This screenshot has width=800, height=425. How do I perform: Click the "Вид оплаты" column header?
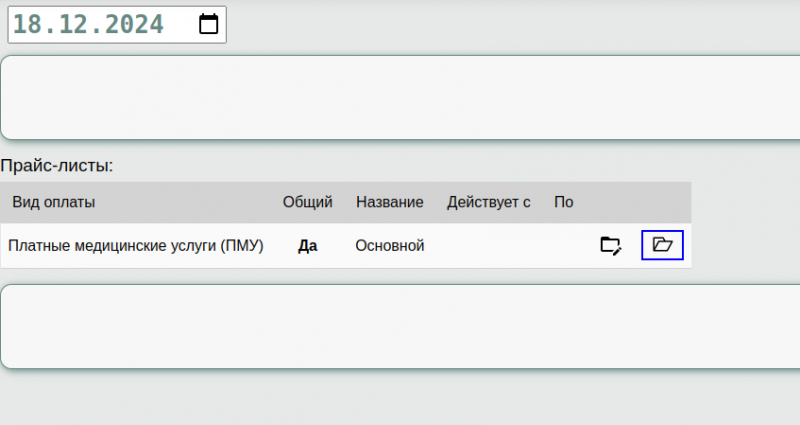tap(54, 202)
